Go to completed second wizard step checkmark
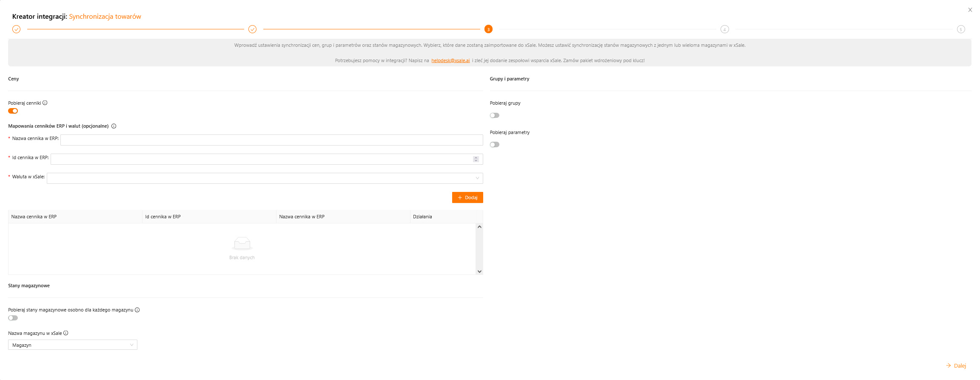980x380 pixels. [252, 29]
